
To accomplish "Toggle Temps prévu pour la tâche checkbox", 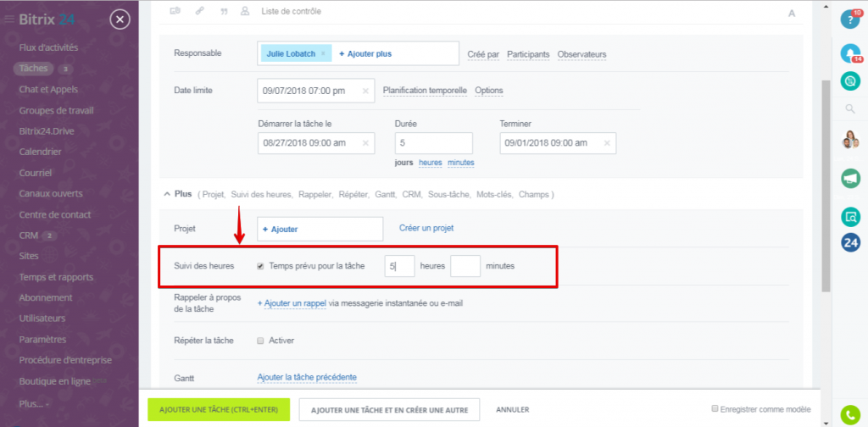I will coord(260,266).
